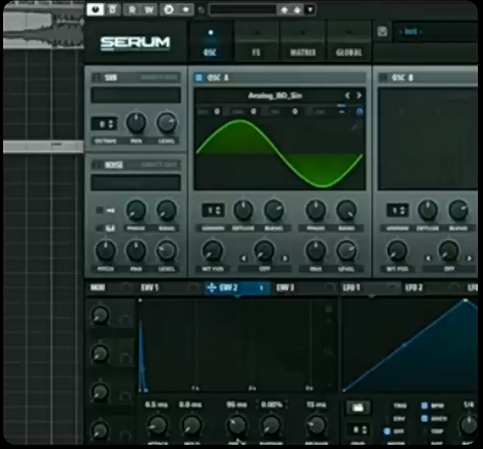This screenshot has height=449, width=483.
Task: Load next host preset with down arrow
Action: pyautogui.click(x=297, y=10)
